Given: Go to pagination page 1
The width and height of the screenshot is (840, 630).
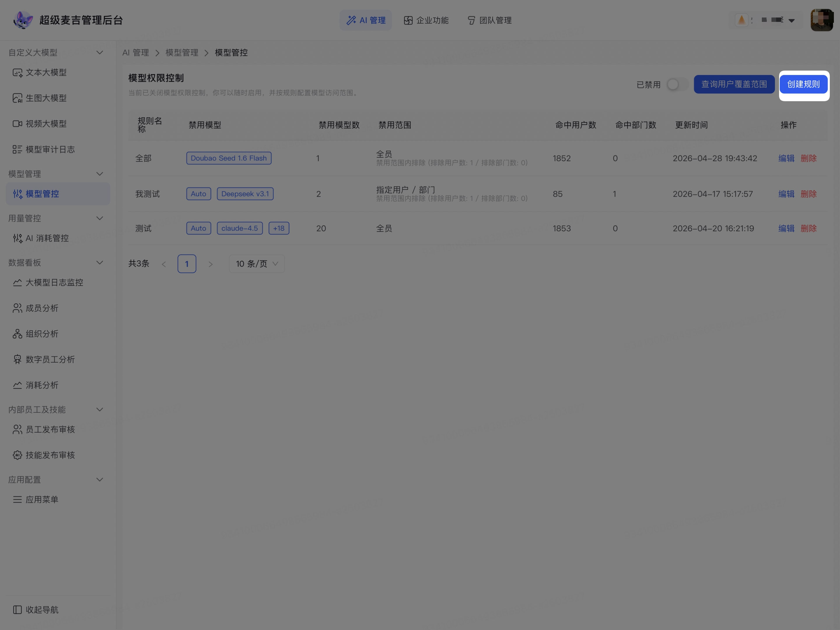Looking at the screenshot, I should (187, 264).
